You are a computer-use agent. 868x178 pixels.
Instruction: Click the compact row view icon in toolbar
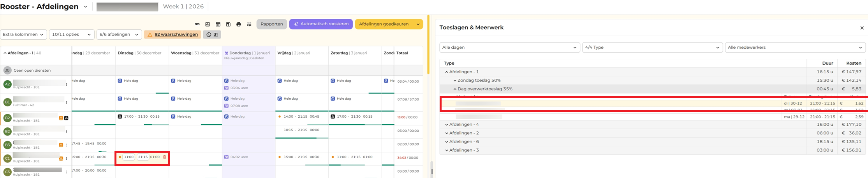pyautogui.click(x=197, y=24)
